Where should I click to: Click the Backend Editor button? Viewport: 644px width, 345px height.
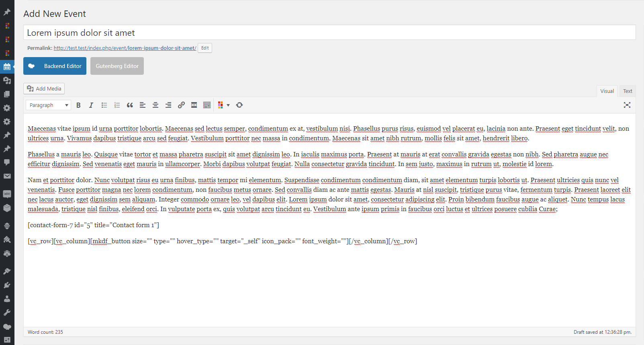[55, 66]
